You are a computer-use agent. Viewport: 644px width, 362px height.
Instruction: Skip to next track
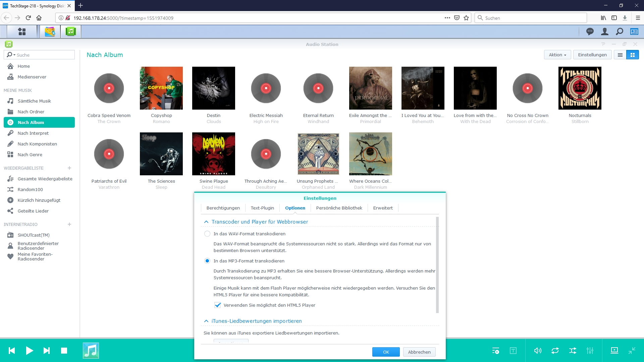47,351
